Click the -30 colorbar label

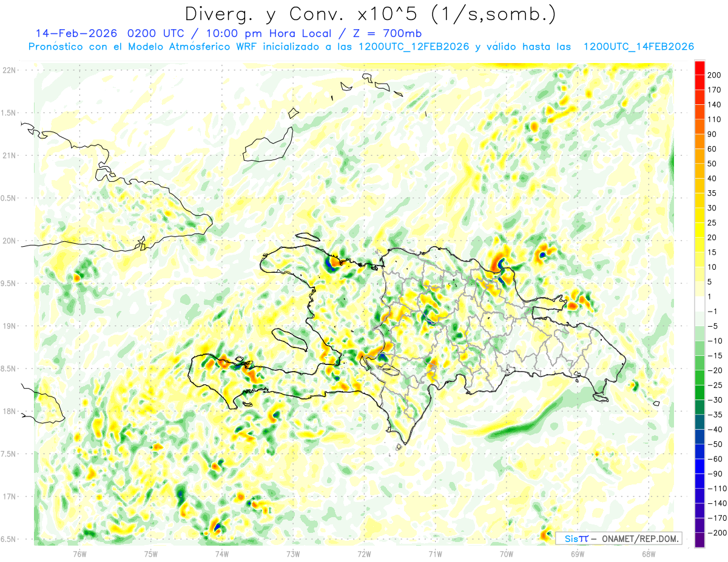point(715,400)
